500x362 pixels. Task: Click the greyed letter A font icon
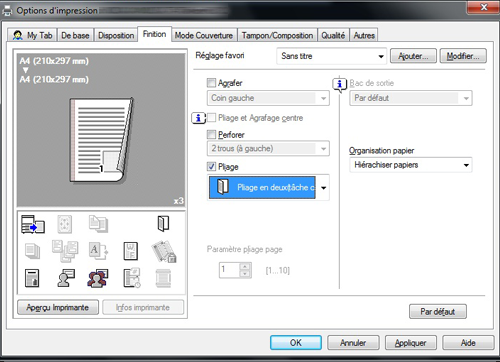[98, 251]
